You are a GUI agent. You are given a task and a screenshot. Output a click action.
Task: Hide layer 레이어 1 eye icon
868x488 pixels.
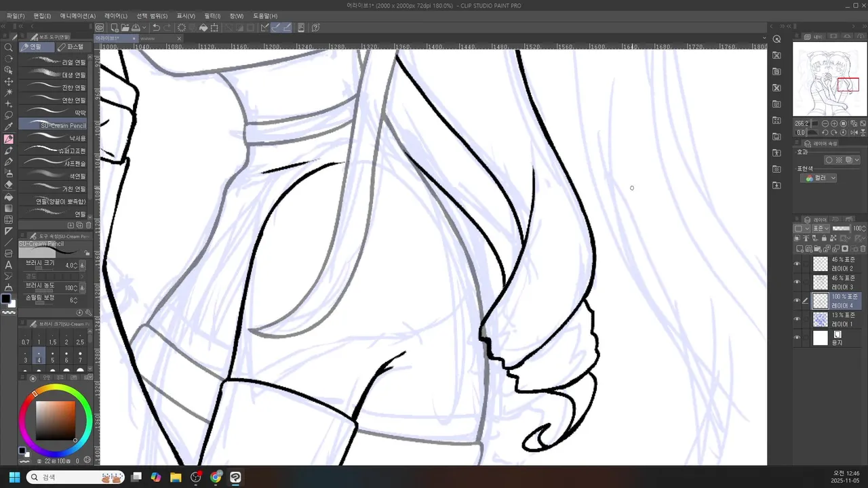(x=797, y=319)
